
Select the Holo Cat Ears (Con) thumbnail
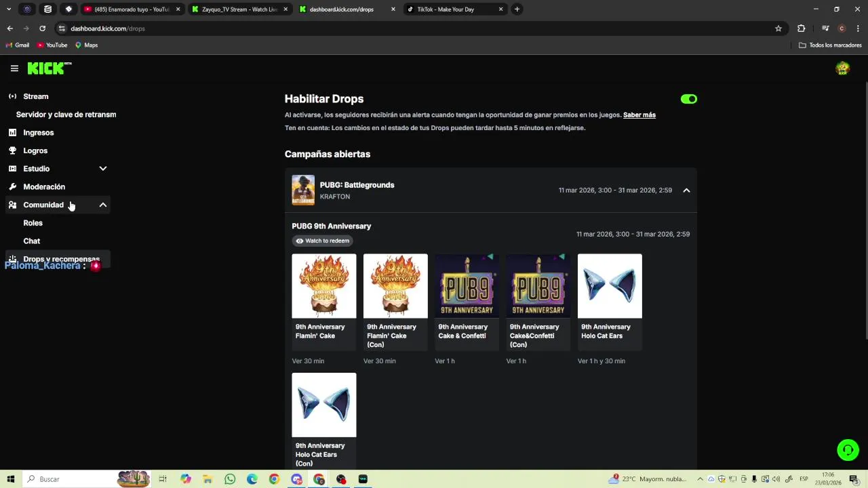[324, 405]
